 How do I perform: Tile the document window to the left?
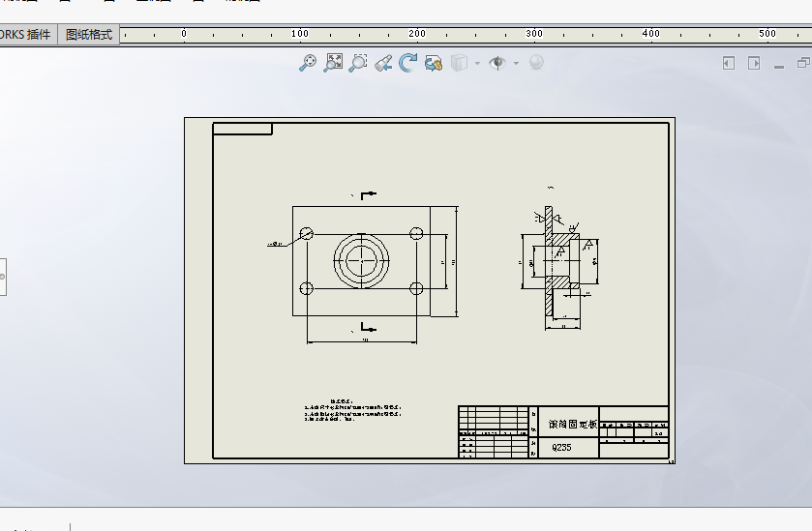click(x=729, y=63)
